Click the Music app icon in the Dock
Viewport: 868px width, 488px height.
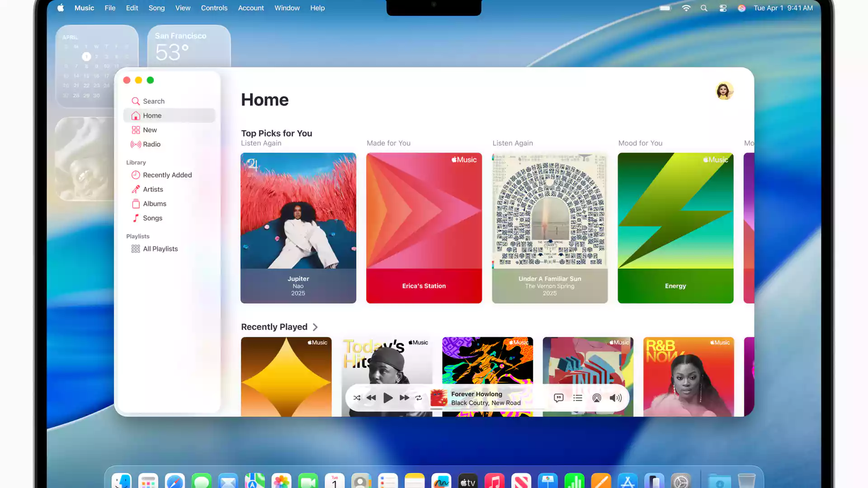coord(495,481)
